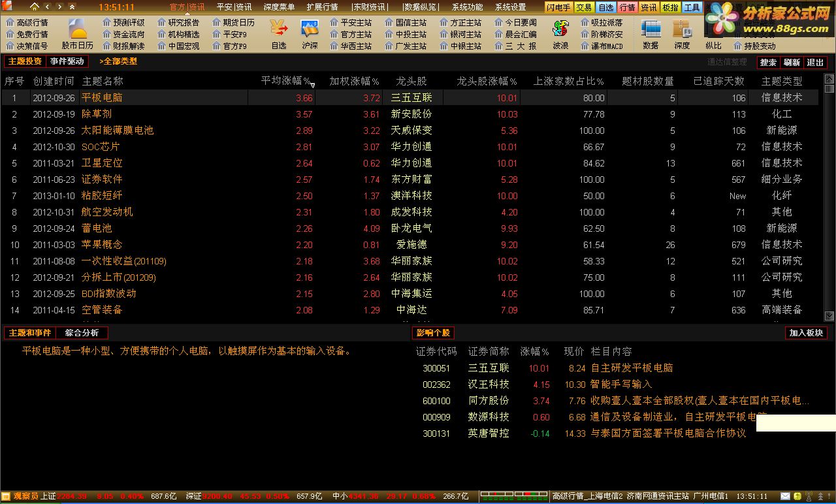
Task: Open 深度 F9 icon
Action: [x=682, y=34]
